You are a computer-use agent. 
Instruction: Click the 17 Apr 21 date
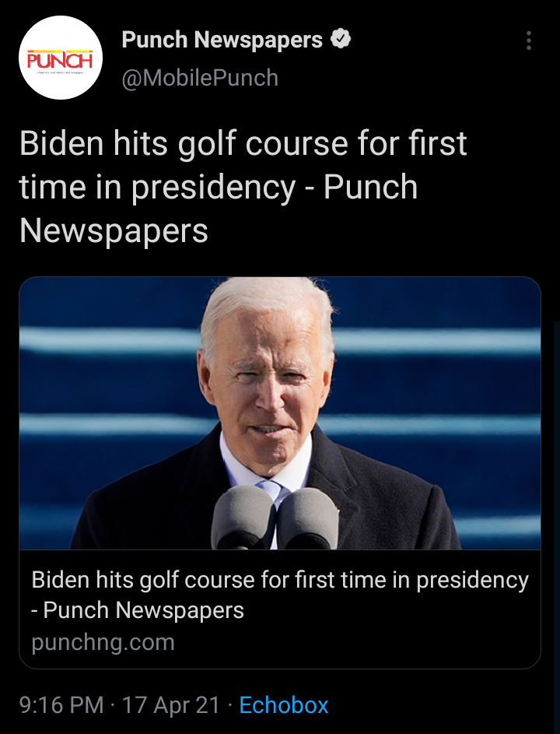(x=171, y=704)
